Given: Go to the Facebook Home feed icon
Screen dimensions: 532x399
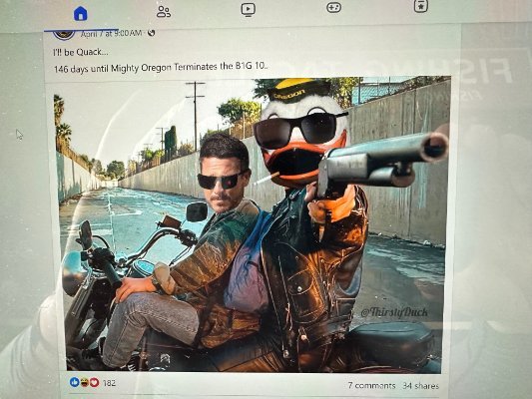Looking at the screenshot, I should pos(81,13).
